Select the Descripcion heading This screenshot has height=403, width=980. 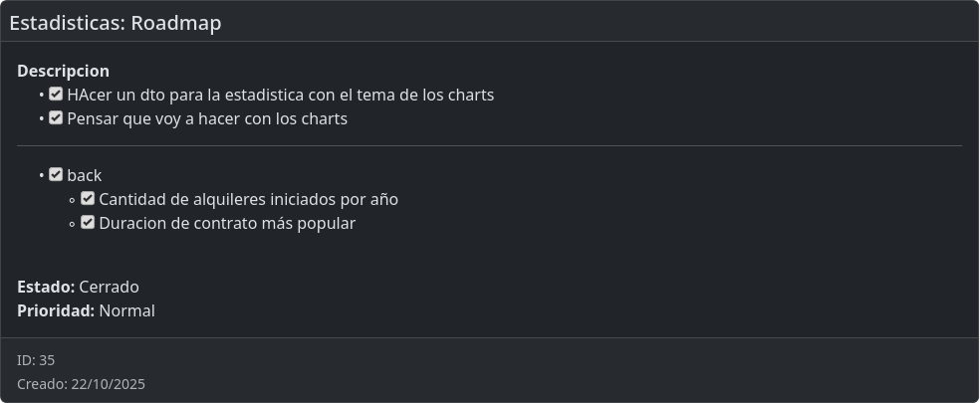[x=63, y=72]
